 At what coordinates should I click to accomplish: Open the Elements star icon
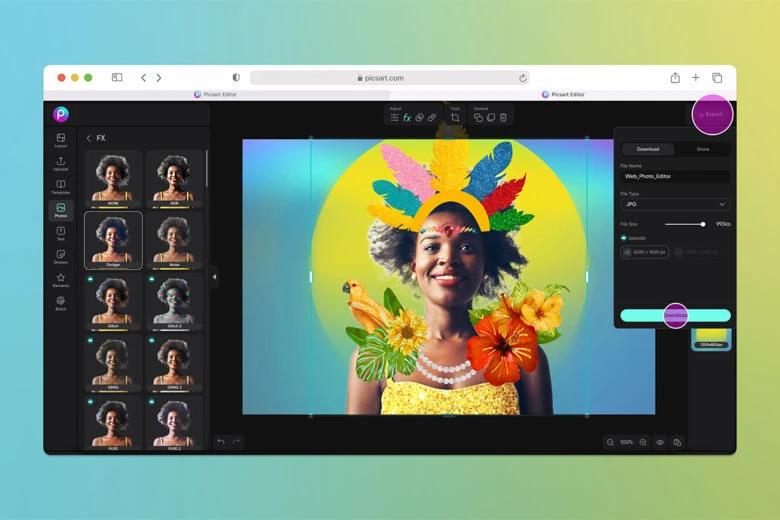[61, 279]
